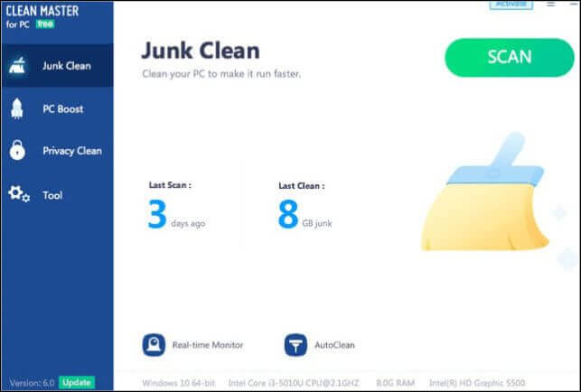Click the green free badge

pyautogui.click(x=45, y=24)
